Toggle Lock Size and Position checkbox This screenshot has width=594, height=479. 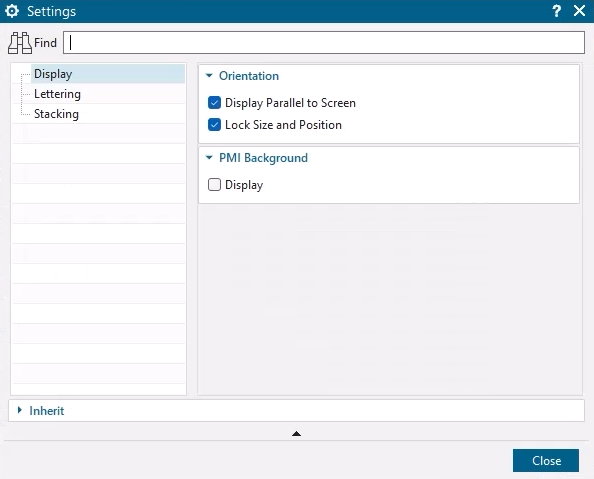click(x=214, y=125)
